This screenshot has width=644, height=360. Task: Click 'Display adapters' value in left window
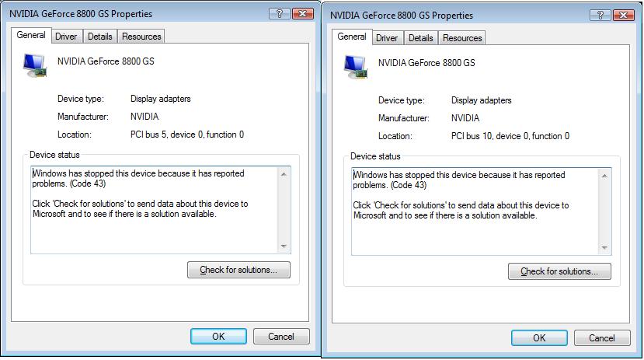pos(161,99)
